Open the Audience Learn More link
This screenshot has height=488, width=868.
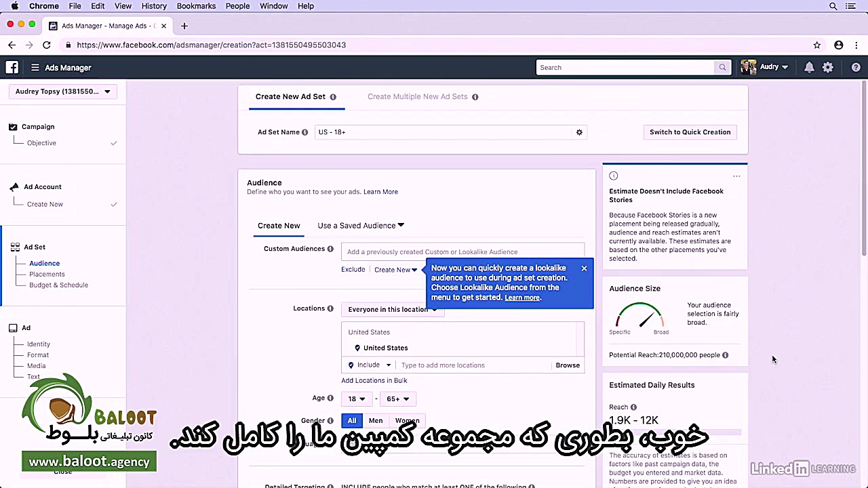380,192
